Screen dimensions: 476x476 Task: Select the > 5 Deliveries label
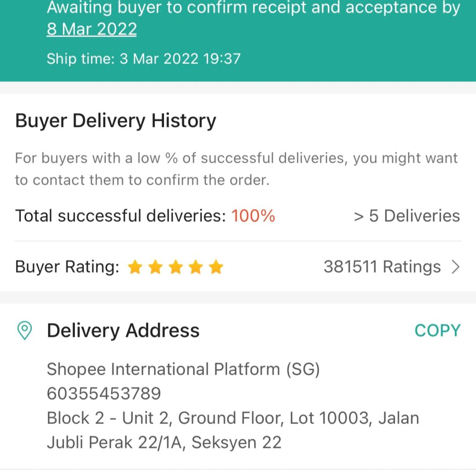(x=407, y=216)
